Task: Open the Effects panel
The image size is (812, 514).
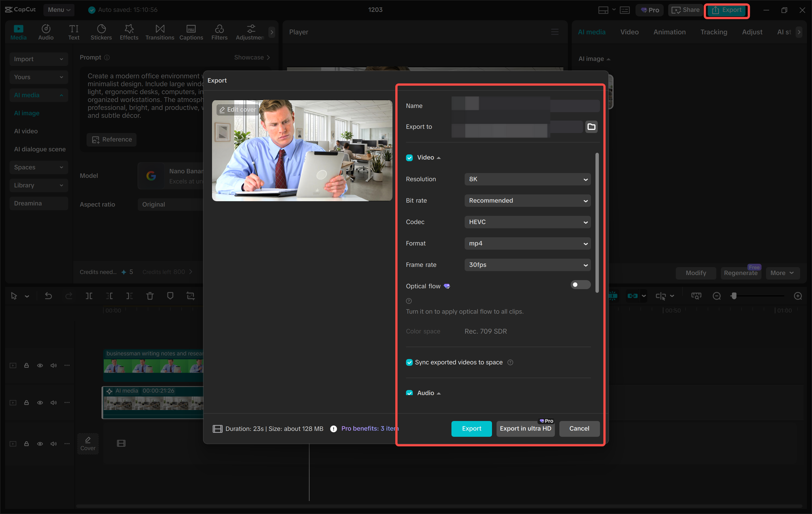Action: coord(129,32)
